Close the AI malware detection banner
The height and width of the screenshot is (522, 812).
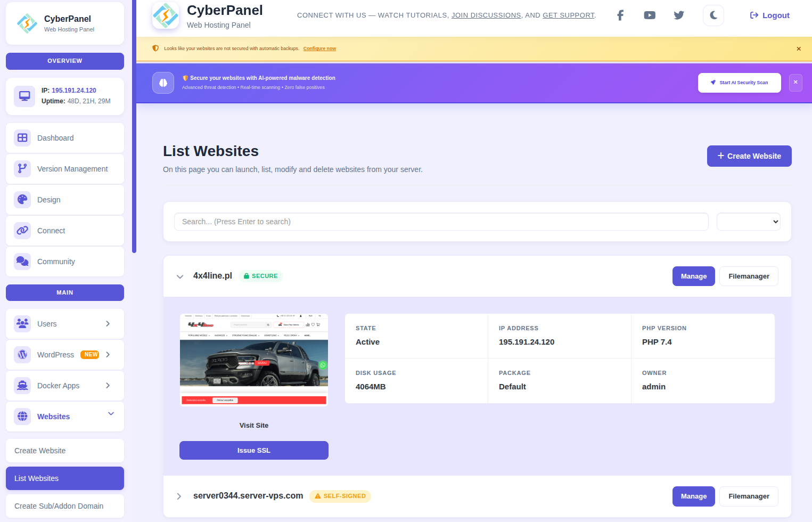(x=795, y=83)
